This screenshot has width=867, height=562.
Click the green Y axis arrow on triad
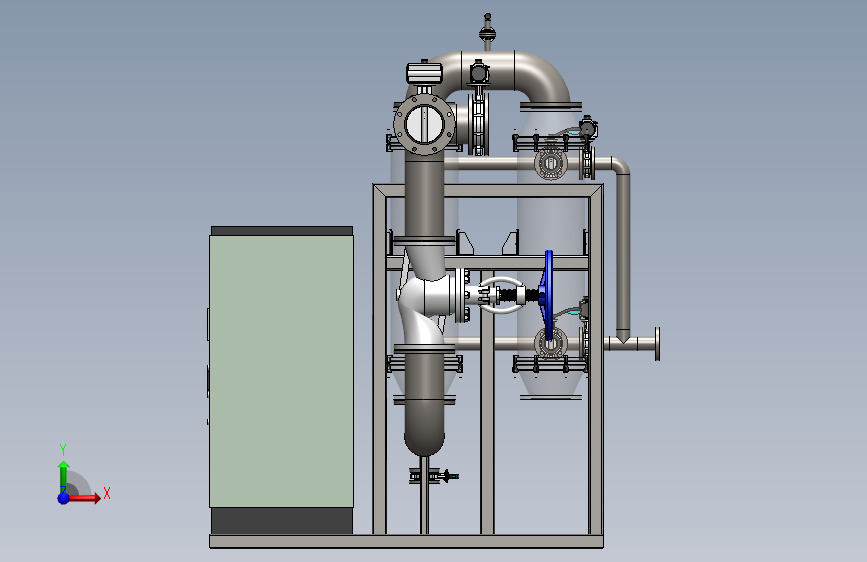[x=64, y=475]
